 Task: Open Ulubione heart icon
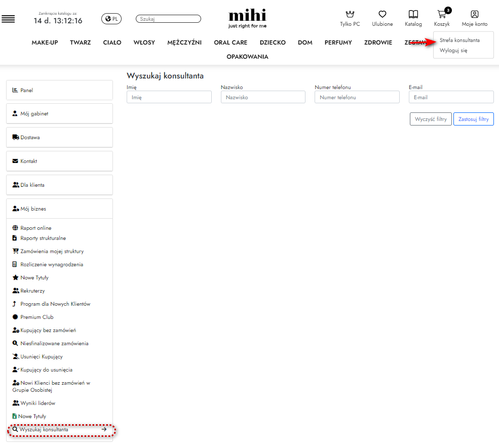(x=382, y=15)
